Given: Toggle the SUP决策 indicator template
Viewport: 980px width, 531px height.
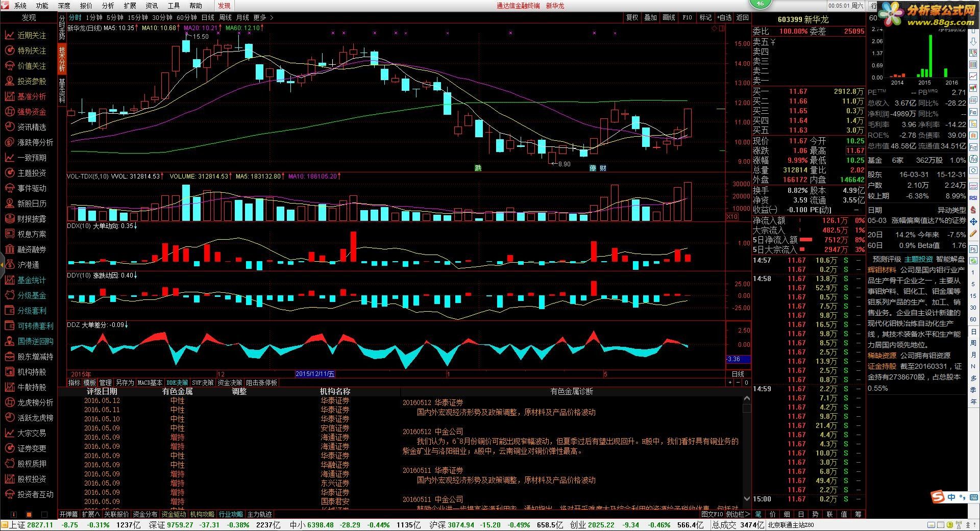Looking at the screenshot, I should (203, 383).
